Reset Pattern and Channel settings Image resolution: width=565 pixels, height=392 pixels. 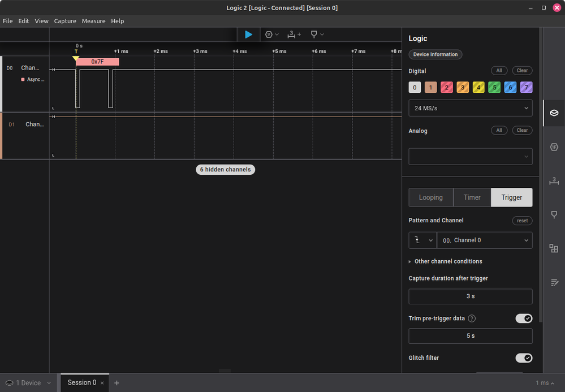522,221
